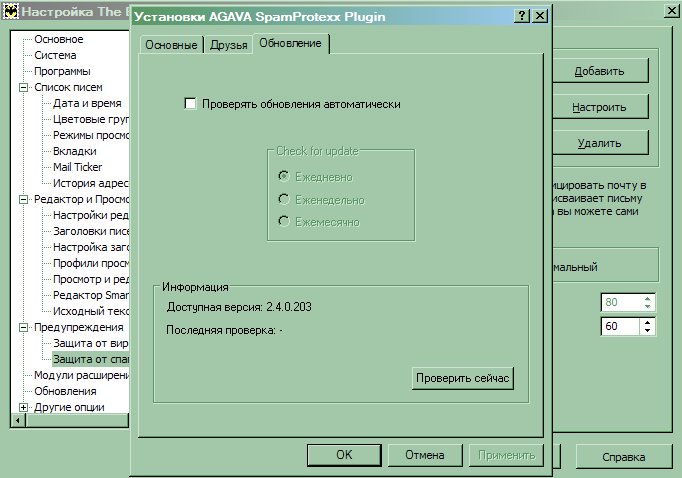Click Доступная версия: 2.4.0.203 text
This screenshot has height=478, width=682.
[x=239, y=307]
